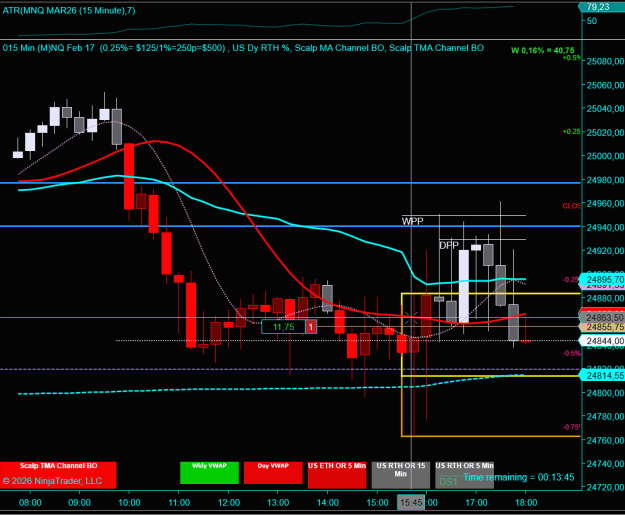The width and height of the screenshot is (625, 515).
Task: Click the 'US ETH OR 5 Min' status box
Action: [337, 475]
